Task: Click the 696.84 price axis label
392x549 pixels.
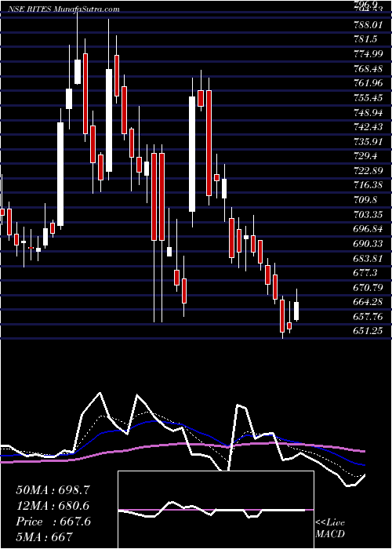Action: [x=368, y=229]
